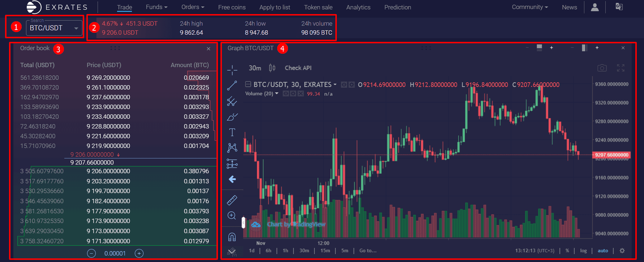The image size is (644, 262).
Task: Select the long position prediction tool
Action: click(x=232, y=164)
